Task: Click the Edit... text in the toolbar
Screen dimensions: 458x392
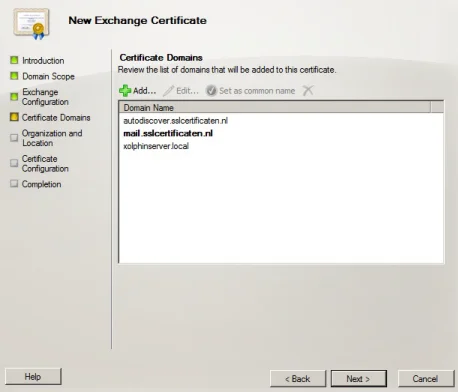Action: click(187, 91)
